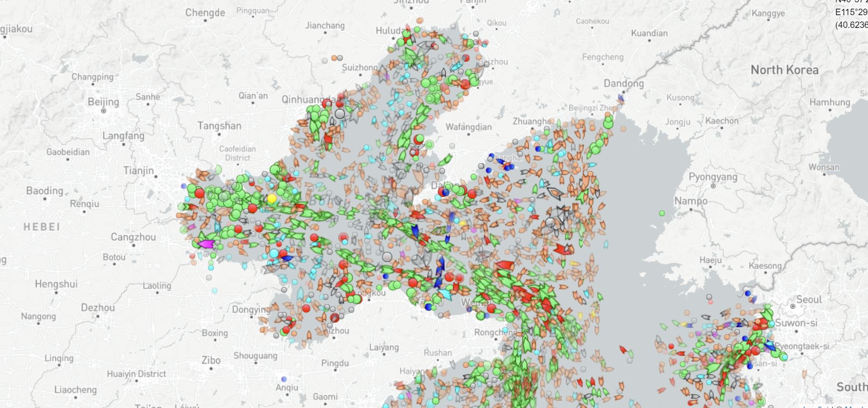This screenshot has width=868, height=408.
Task: Click the large gray circle in Korea Bay
Action: [551, 223]
